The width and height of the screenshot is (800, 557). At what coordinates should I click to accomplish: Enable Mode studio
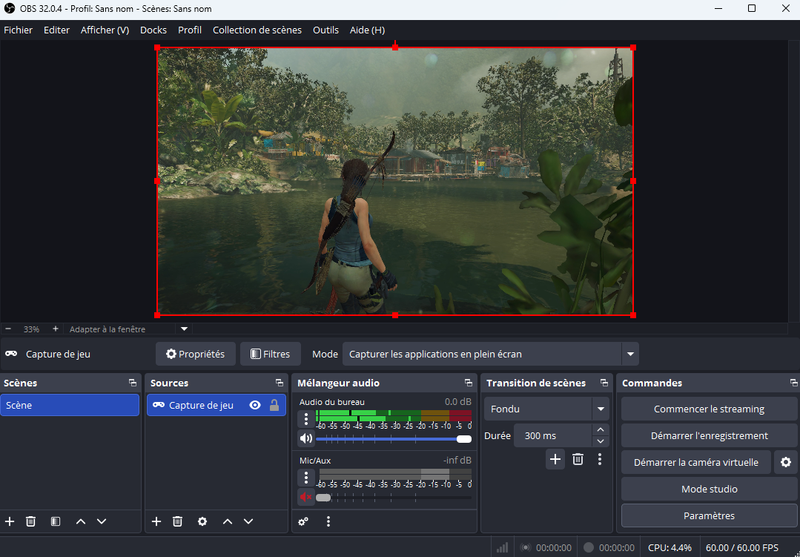pos(709,489)
